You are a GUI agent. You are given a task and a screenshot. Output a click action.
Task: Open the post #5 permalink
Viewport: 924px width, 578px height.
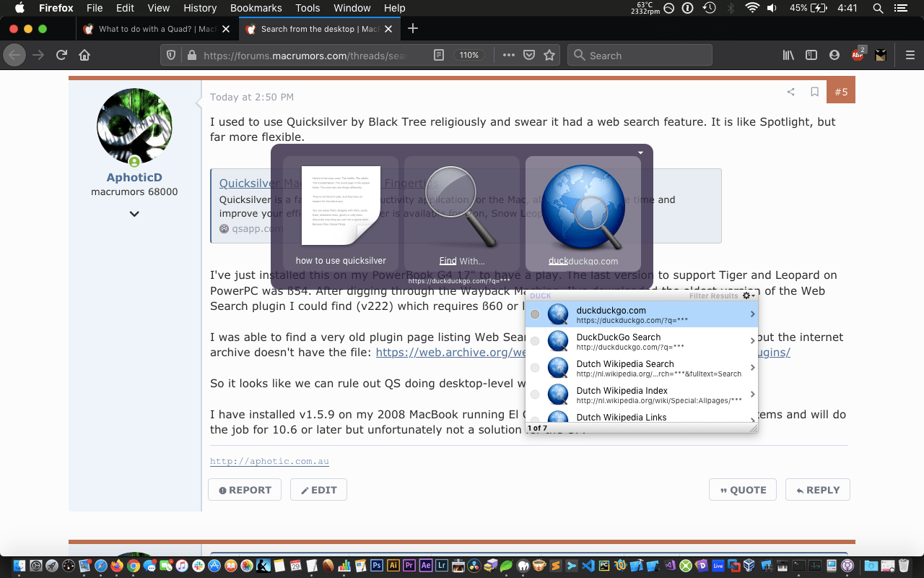coord(841,92)
